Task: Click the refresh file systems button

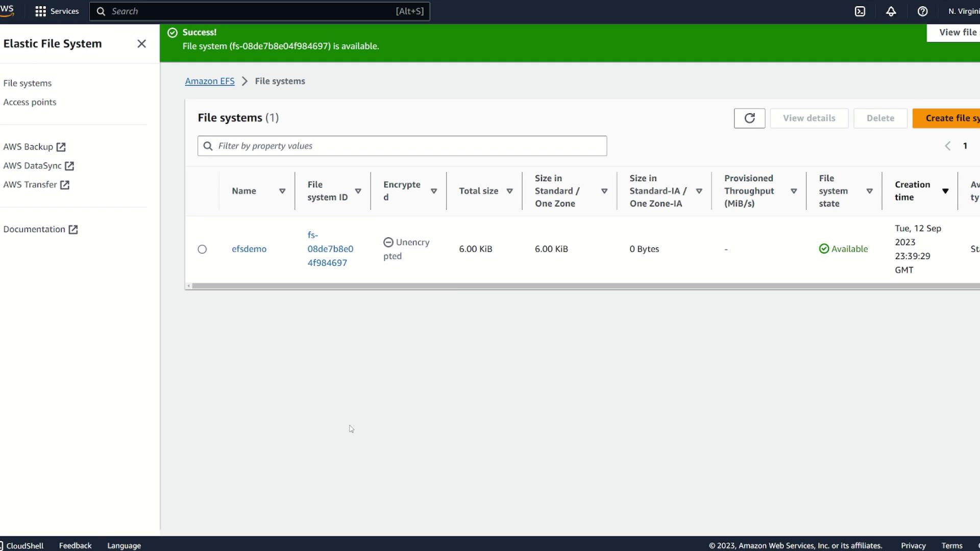Action: pos(749,118)
